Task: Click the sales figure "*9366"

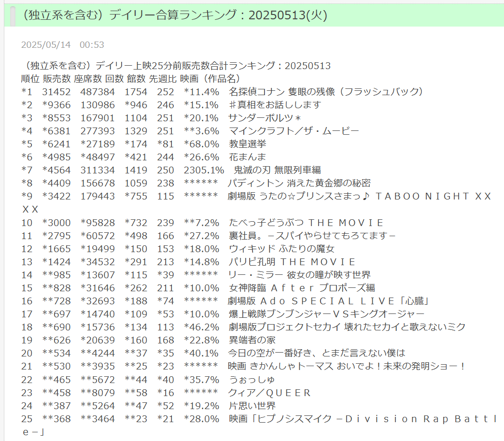Action: 56,105
